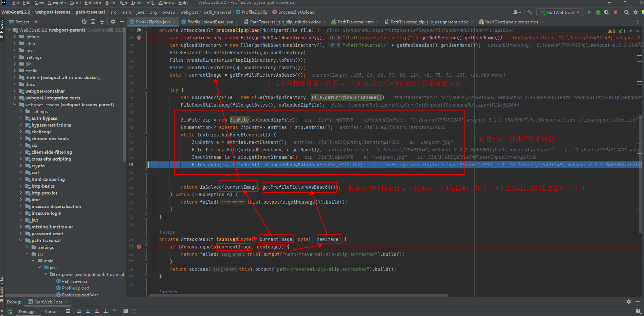Image resolution: width=644 pixels, height=316 pixels.
Task: Open Debug panel settings gear icon
Action: (629, 302)
